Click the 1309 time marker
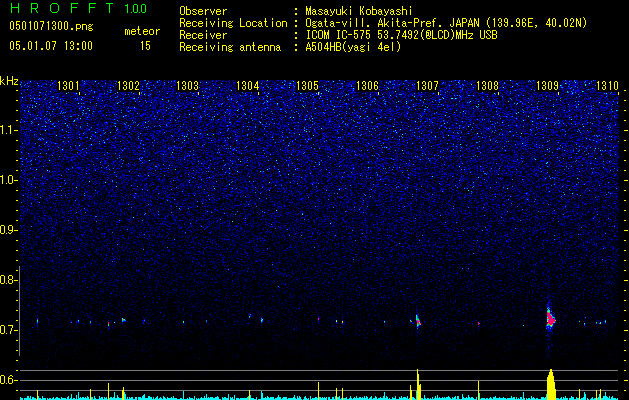 (547, 86)
